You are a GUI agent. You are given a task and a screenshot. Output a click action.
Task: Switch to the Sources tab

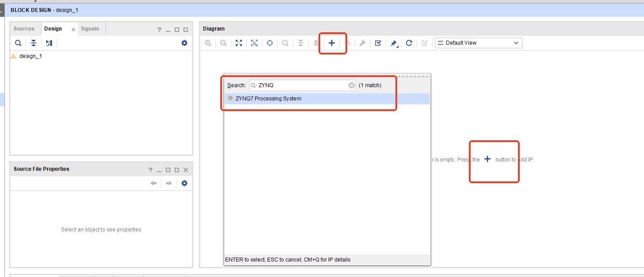pyautogui.click(x=24, y=29)
